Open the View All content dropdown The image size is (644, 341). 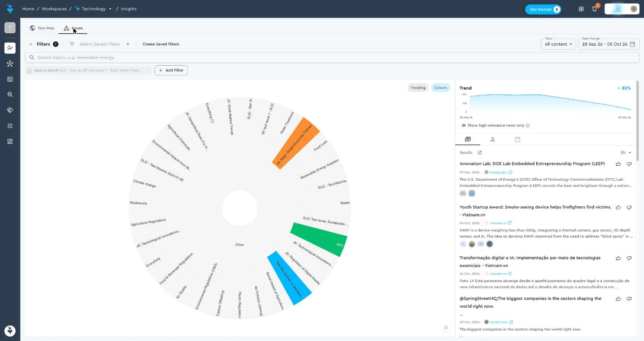tap(558, 44)
